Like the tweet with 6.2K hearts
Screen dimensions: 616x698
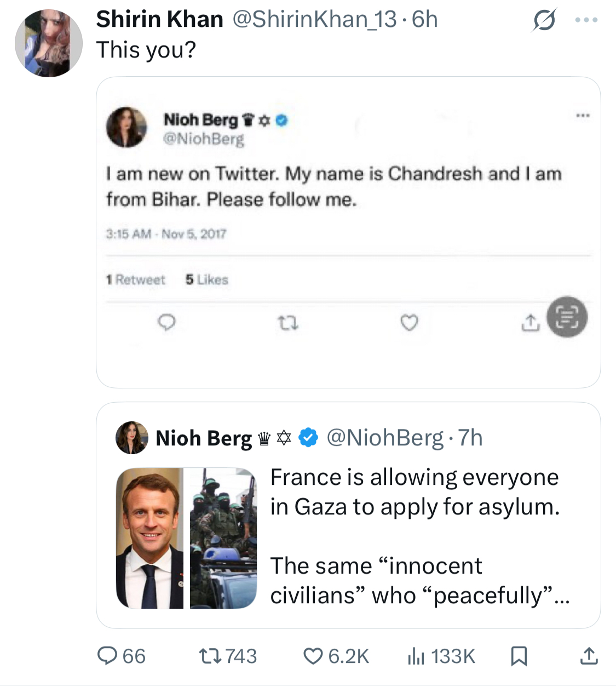[336, 656]
